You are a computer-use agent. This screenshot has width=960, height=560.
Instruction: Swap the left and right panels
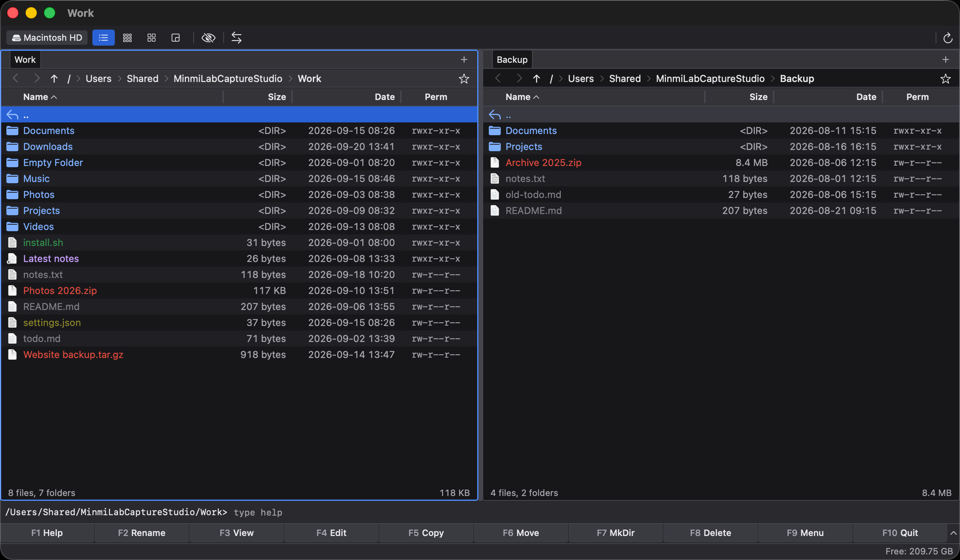(x=236, y=38)
